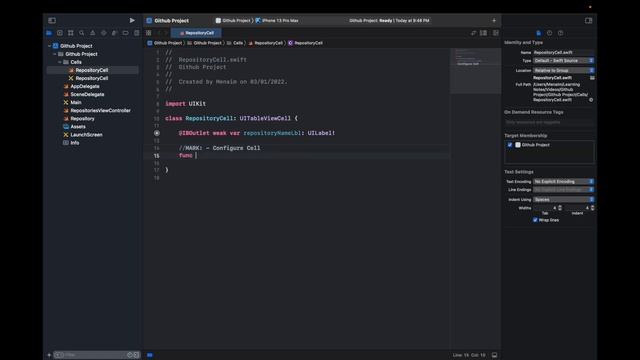Open the Symbol navigator
The width and height of the screenshot is (640, 360).
pyautogui.click(x=71, y=33)
